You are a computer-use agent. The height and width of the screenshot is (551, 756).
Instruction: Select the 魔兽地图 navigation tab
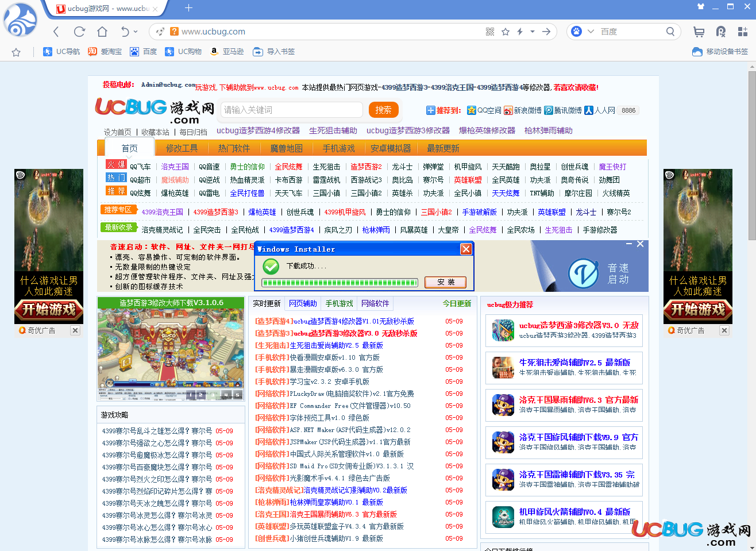coord(287,148)
